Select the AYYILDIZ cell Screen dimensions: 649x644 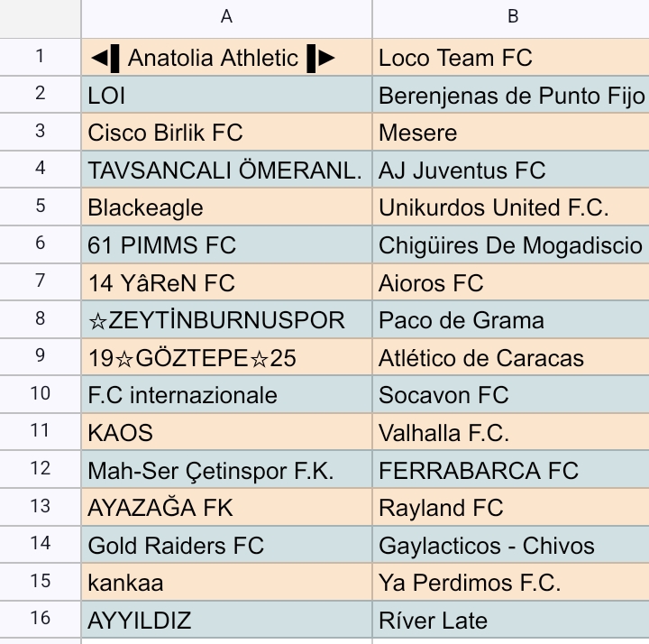point(227,619)
